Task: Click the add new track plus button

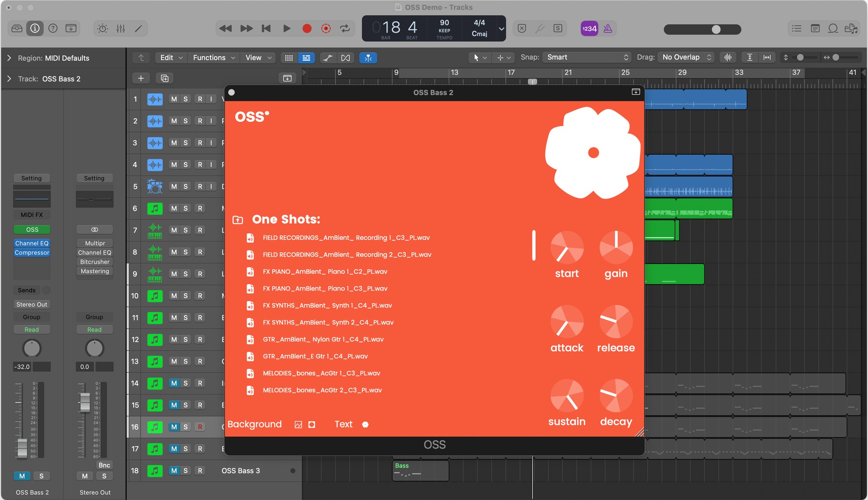Action: point(141,78)
